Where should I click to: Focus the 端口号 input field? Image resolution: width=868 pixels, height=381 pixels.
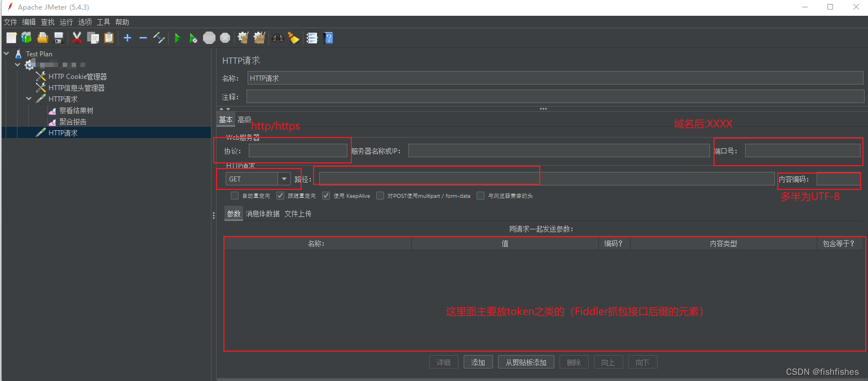[803, 150]
